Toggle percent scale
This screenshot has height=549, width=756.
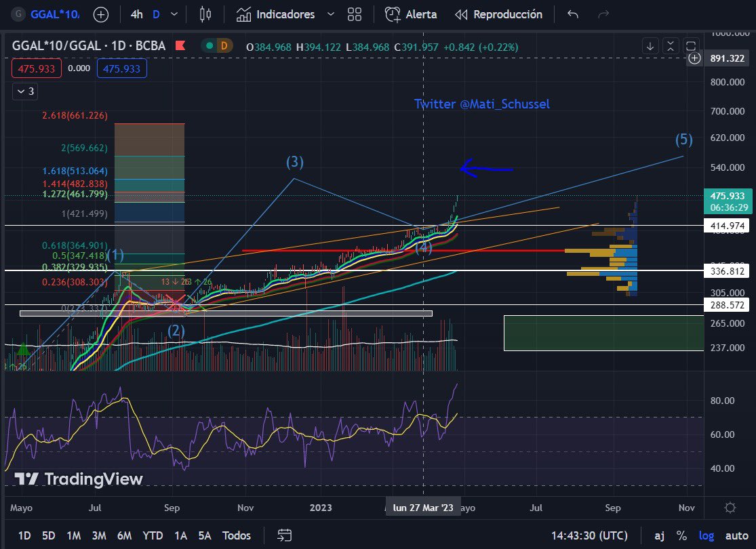681,535
